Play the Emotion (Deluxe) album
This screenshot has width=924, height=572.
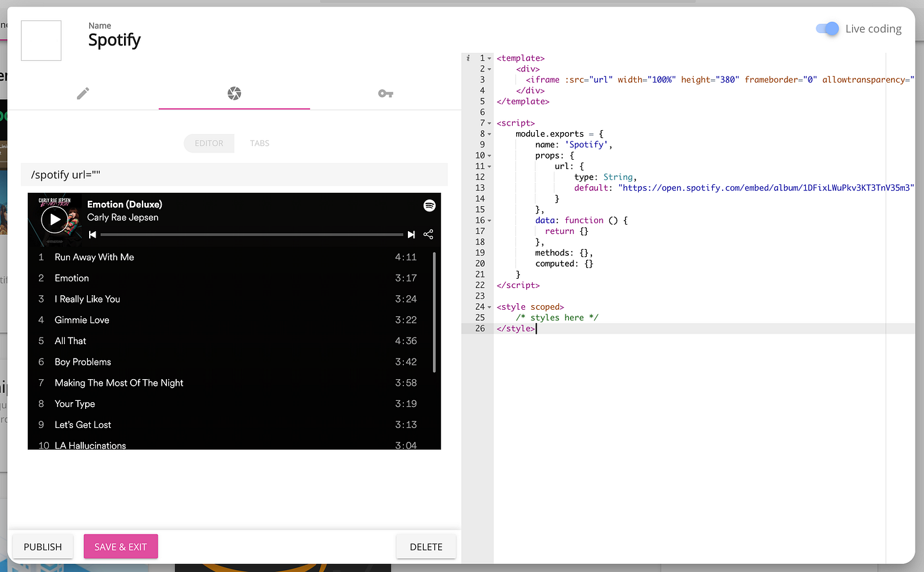[54, 219]
